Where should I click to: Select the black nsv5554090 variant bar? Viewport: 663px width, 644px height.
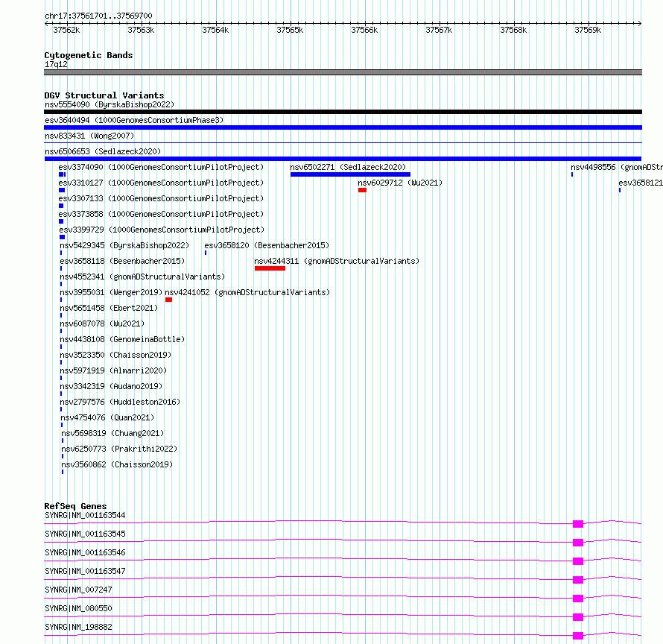[343, 112]
